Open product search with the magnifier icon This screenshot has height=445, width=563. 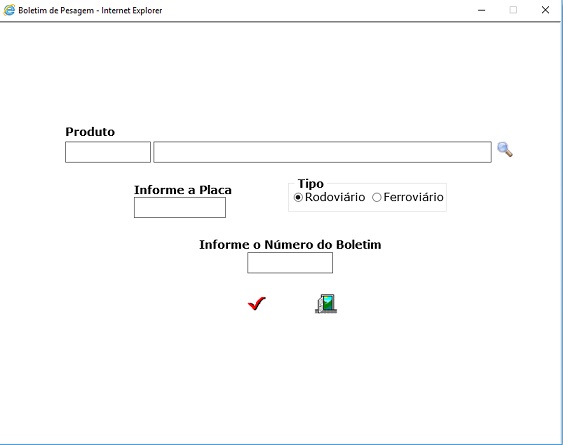pos(504,149)
